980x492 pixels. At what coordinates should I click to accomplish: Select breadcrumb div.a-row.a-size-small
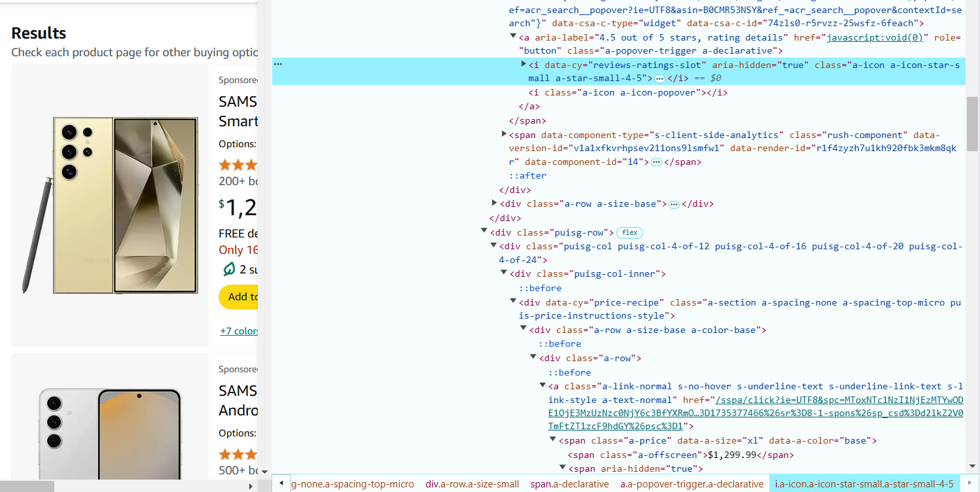(472, 484)
